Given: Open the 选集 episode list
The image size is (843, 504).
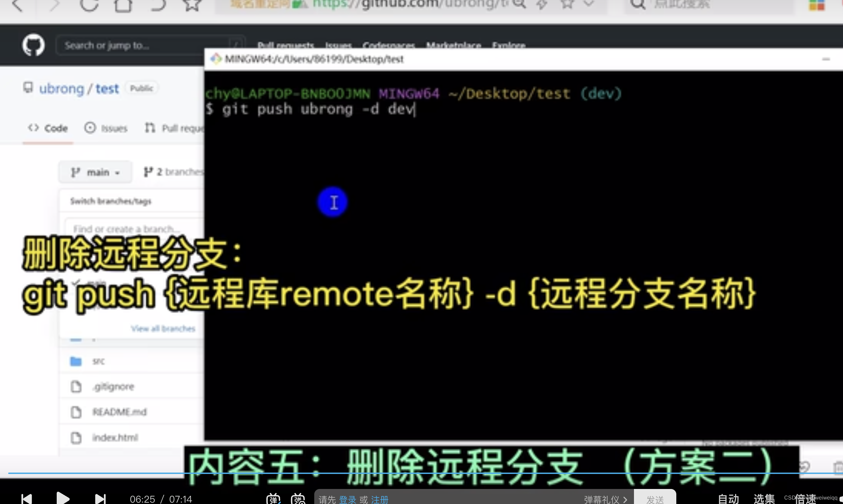Looking at the screenshot, I should (x=764, y=499).
